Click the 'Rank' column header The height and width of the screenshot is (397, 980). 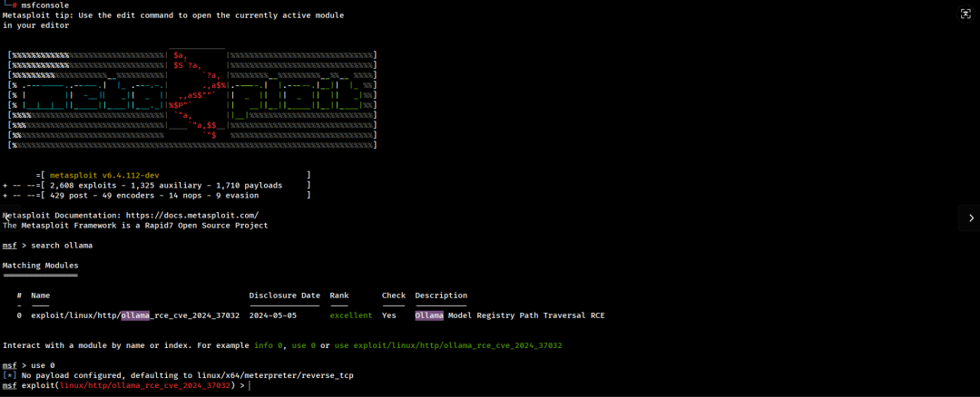click(339, 295)
